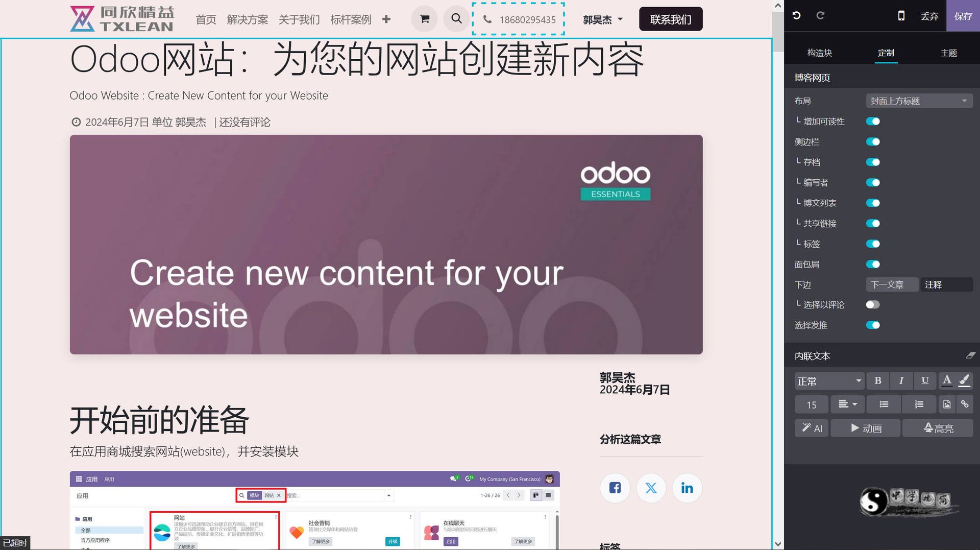Click the TXLEAN company logo
The height and width of the screenshot is (550, 980).
122,19
